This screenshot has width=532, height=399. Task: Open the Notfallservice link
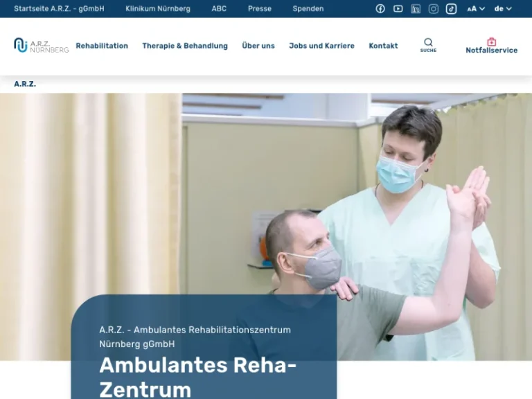491,50
